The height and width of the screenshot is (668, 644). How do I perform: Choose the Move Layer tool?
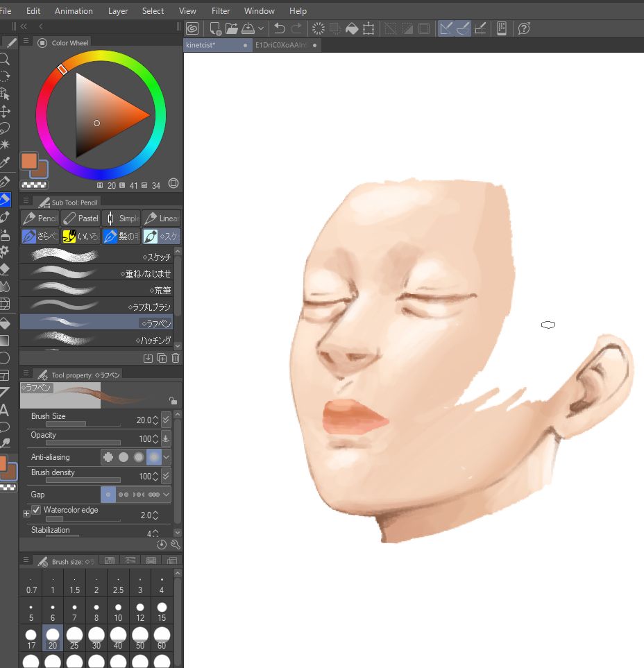pyautogui.click(x=5, y=111)
